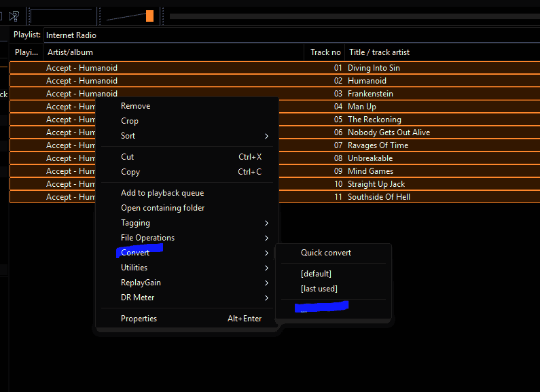Select the Ravages Of Time title
Viewport: 540px width, 392px height.
coord(378,145)
